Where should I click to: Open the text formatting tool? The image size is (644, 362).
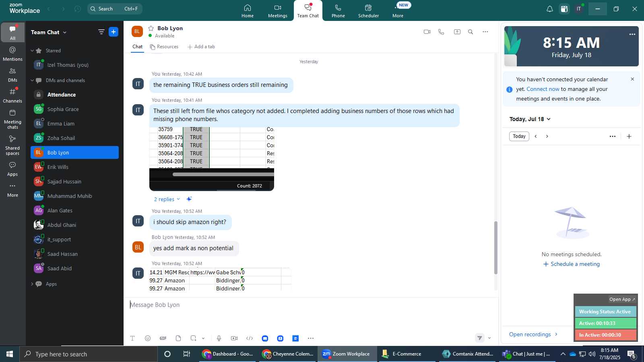(132, 338)
